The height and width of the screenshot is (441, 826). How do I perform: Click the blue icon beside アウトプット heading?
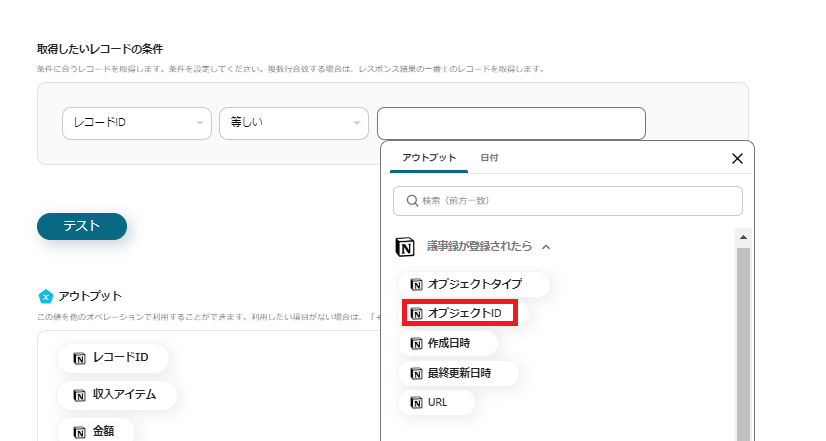(46, 297)
